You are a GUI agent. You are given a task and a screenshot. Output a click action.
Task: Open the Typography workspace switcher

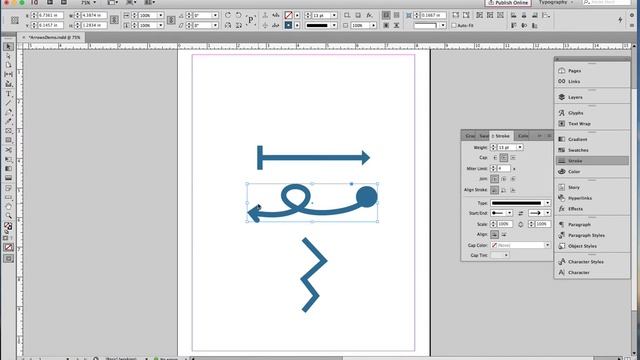tap(556, 2)
